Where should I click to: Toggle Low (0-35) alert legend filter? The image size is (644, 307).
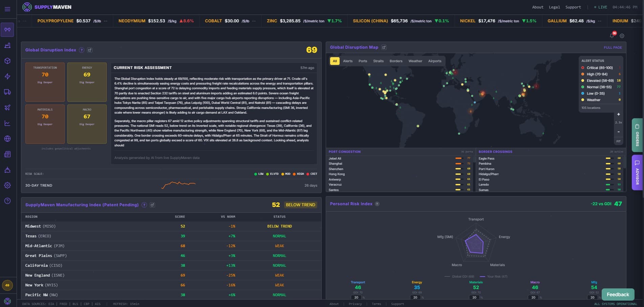tap(601, 94)
